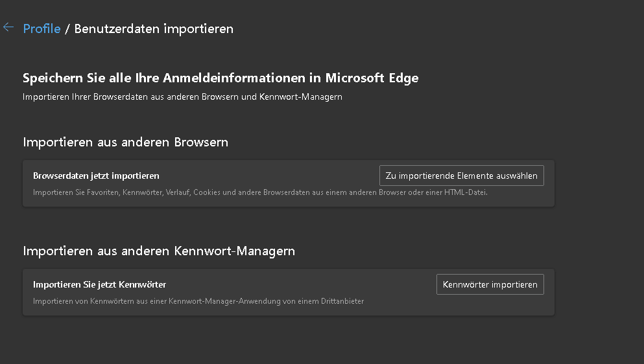The image size is (644, 364).
Task: Click the "Zu importierende Elemente auswählen" button
Action: 461,176
